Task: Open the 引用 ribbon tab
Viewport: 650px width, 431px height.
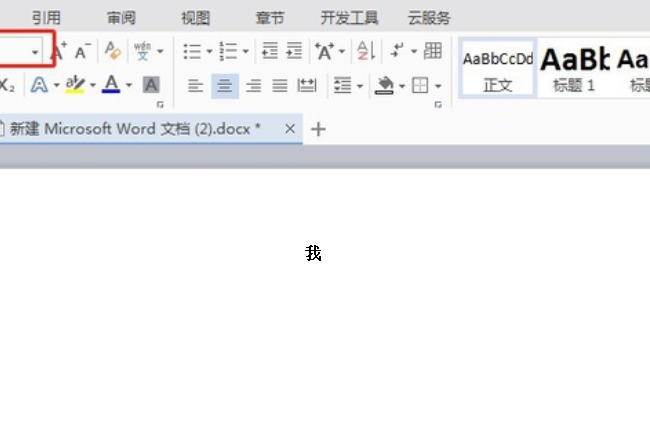Action: [46, 18]
